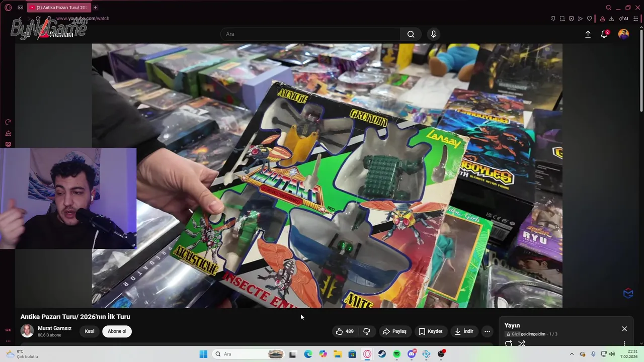The image size is (644, 362).
Task: Open Spotify from the taskbar
Action: point(396,354)
